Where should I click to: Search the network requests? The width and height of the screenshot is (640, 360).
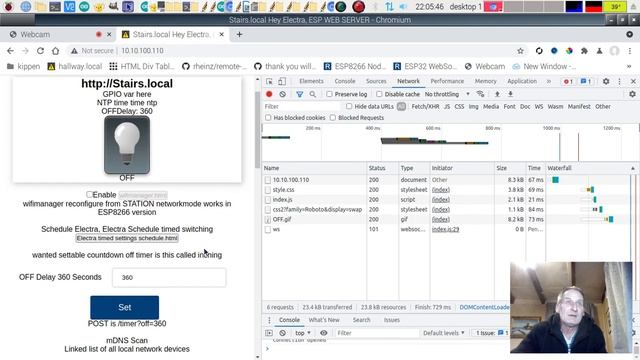pyautogui.click(x=313, y=94)
